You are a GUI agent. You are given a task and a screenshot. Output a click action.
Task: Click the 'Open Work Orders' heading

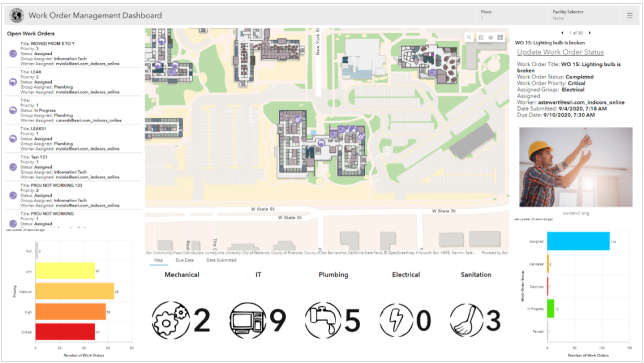[x=31, y=34]
